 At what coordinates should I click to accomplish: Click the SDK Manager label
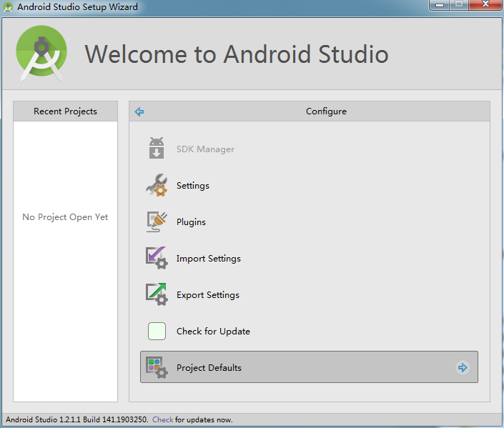pyautogui.click(x=205, y=149)
